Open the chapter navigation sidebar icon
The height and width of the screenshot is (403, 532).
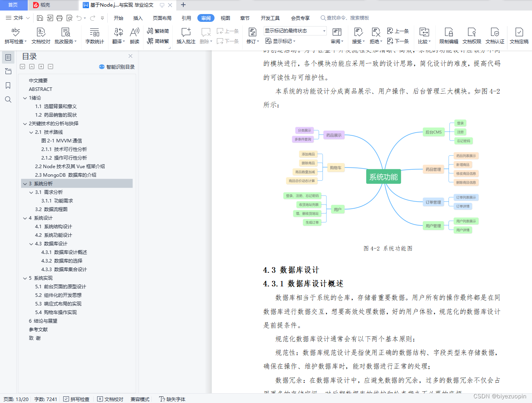point(8,71)
